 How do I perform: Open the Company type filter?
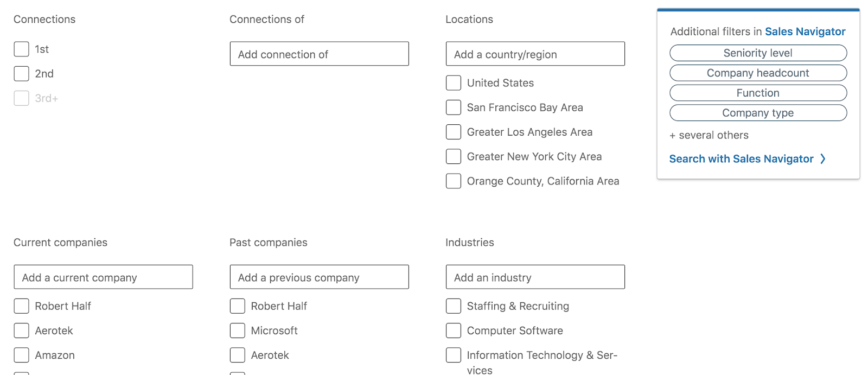(758, 113)
